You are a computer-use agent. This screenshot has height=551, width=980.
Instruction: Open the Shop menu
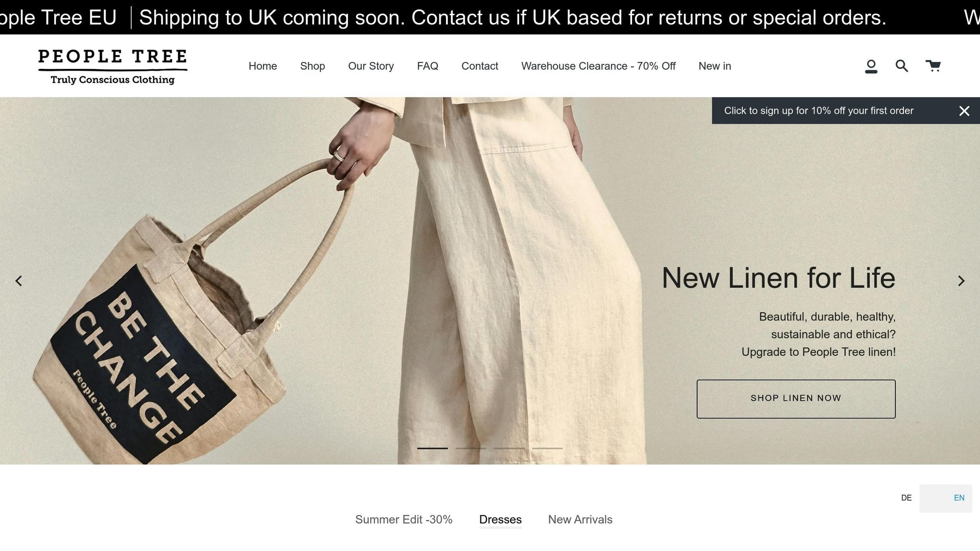pyautogui.click(x=312, y=66)
